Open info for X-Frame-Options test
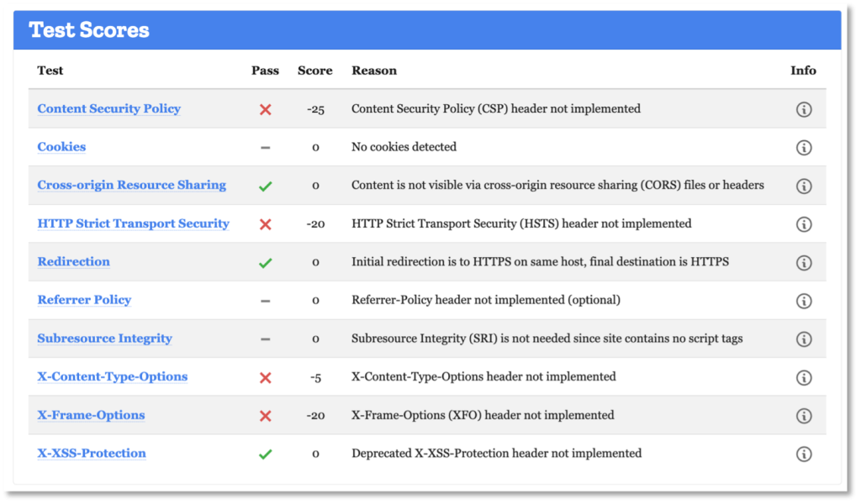Image resolution: width=861 pixels, height=504 pixels. tap(805, 415)
